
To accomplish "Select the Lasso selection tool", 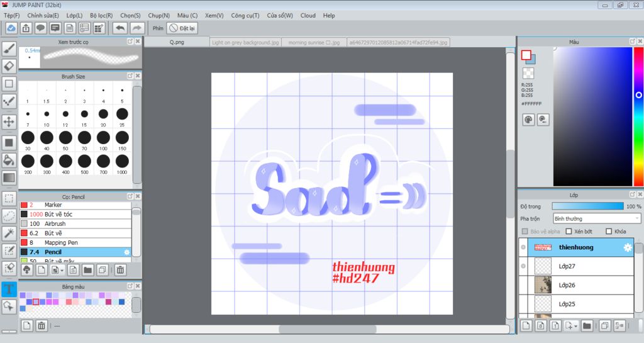I will click(9, 216).
